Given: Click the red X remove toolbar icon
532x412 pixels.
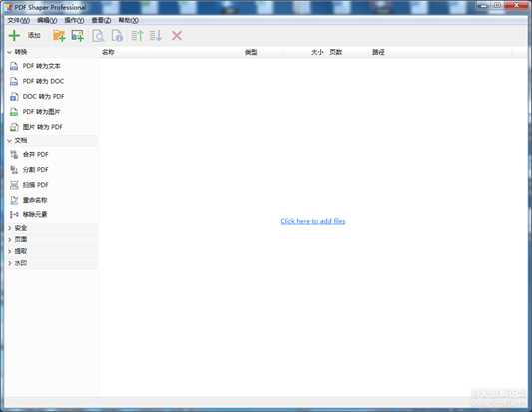Looking at the screenshot, I should pos(177,35).
